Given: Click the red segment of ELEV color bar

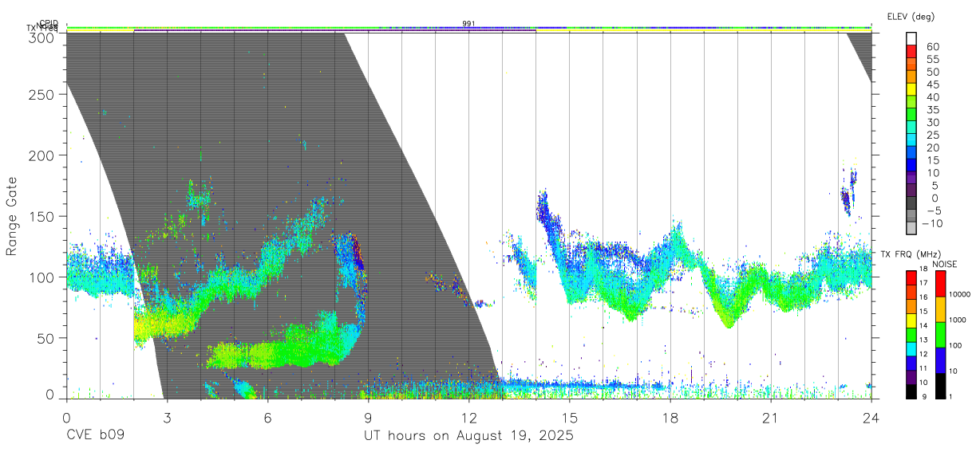Looking at the screenshot, I should click(x=911, y=50).
